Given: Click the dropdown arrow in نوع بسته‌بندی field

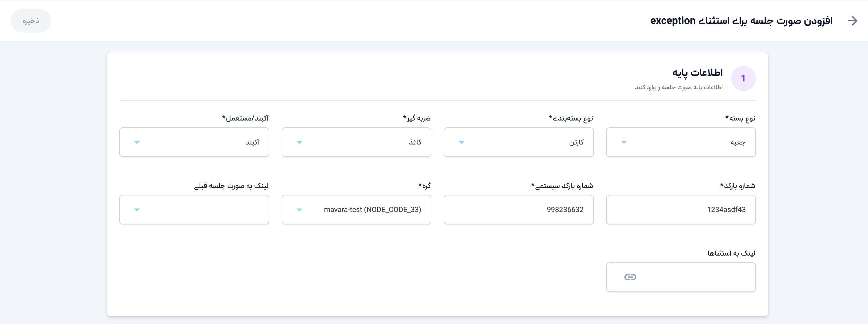Looking at the screenshot, I should point(461,142).
